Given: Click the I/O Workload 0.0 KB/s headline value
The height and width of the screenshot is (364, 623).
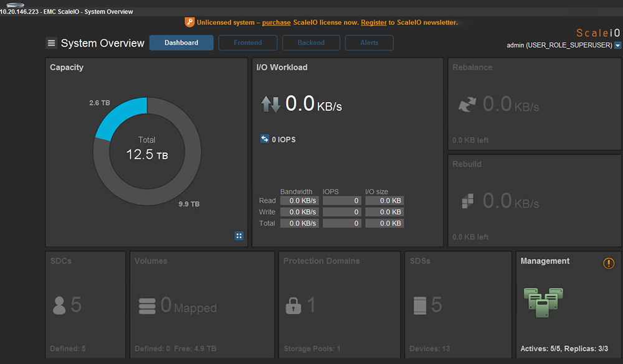Looking at the screenshot, I should coord(313,104).
